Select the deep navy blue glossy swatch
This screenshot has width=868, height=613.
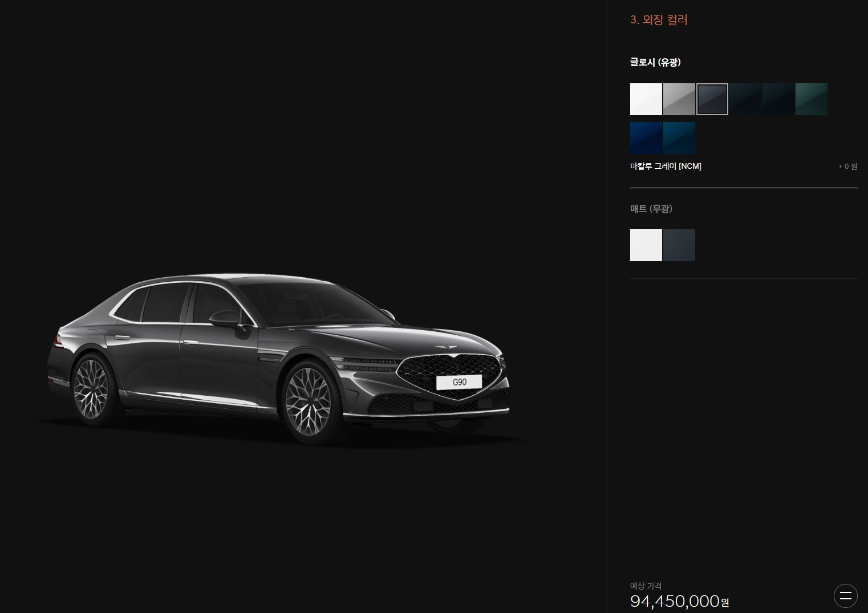coord(646,138)
